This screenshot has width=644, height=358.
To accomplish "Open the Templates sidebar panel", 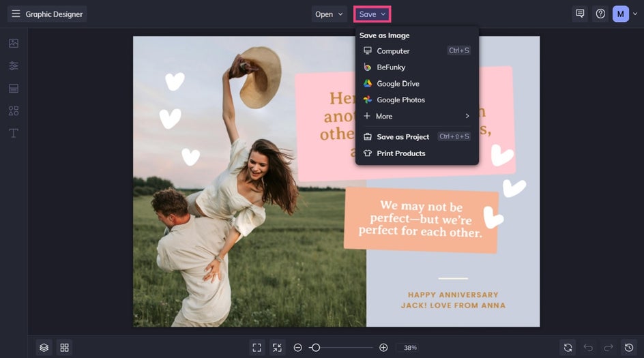I will point(14,88).
